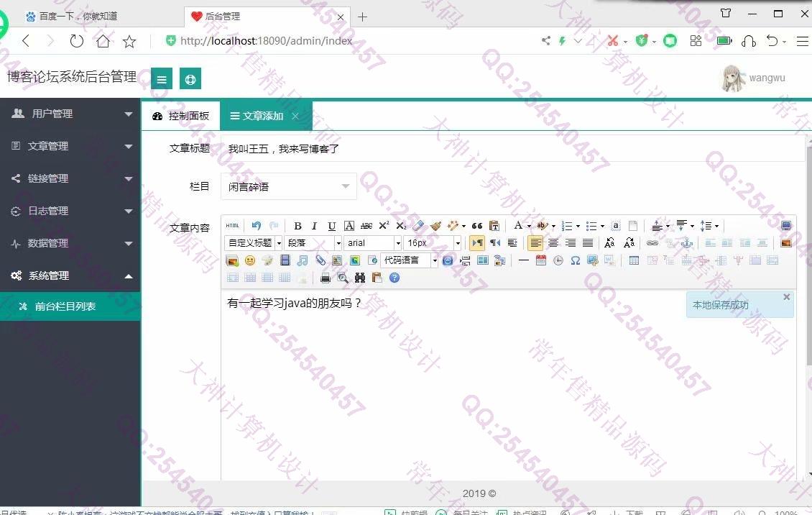Open the 段落 paragraph format dropdown
812x515 pixels.
click(313, 242)
